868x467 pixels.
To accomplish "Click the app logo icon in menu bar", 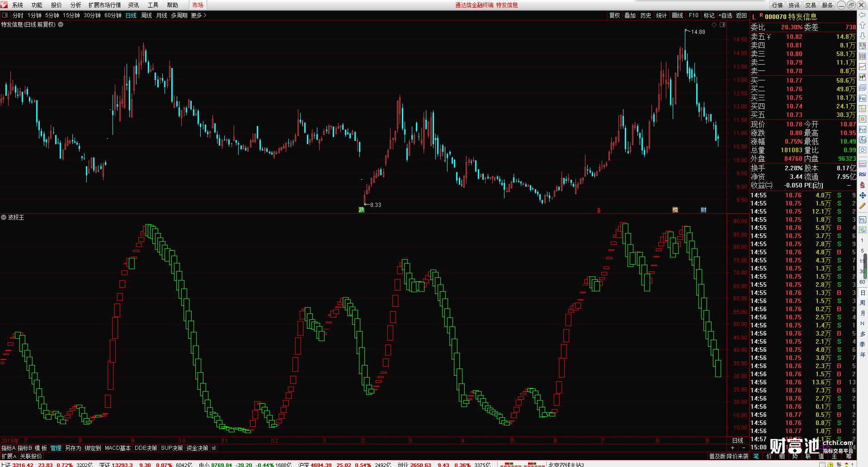I will (4, 5).
